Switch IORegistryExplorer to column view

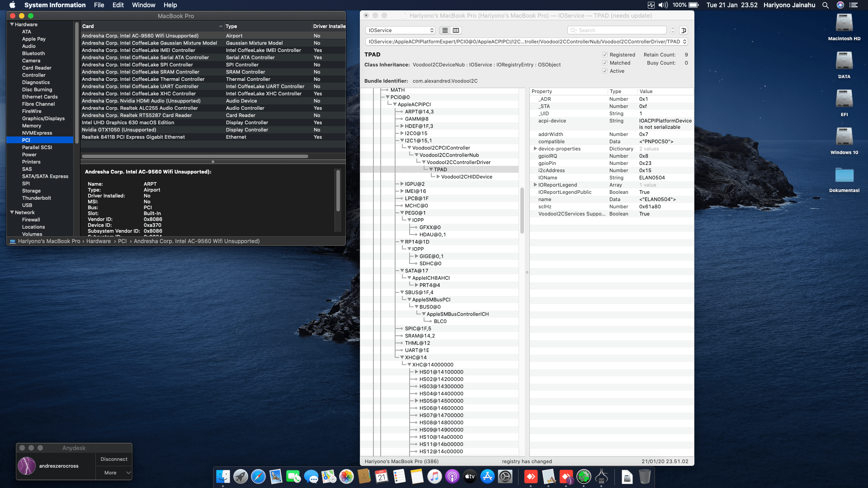(456, 30)
